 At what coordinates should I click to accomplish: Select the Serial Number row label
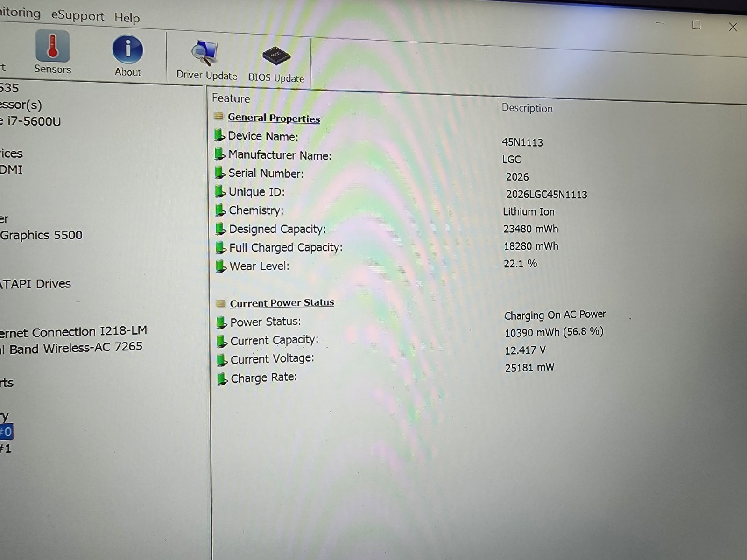pyautogui.click(x=266, y=173)
